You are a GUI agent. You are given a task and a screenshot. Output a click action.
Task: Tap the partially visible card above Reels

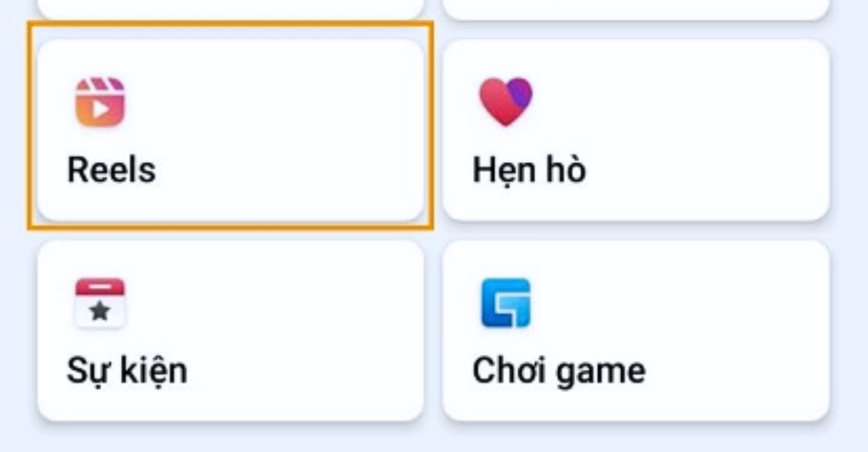pos(230,9)
